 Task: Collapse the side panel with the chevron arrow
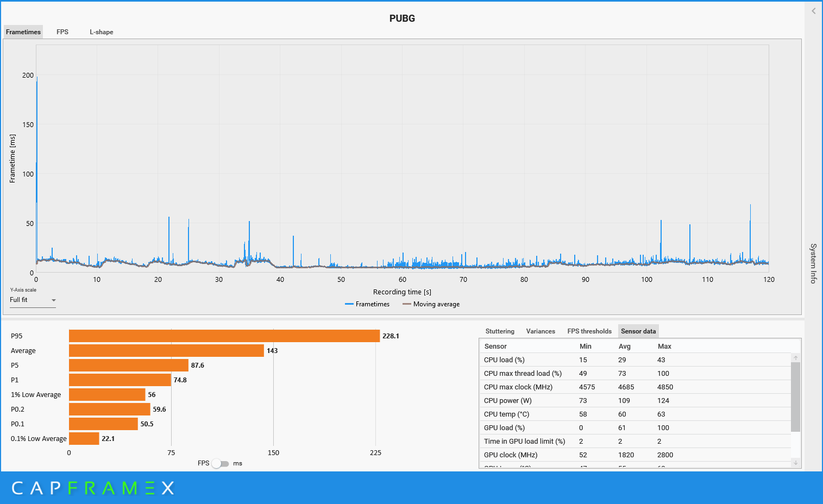(x=813, y=11)
